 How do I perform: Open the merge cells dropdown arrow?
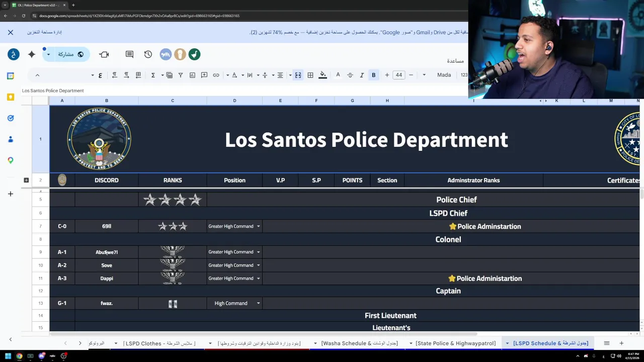(290, 75)
